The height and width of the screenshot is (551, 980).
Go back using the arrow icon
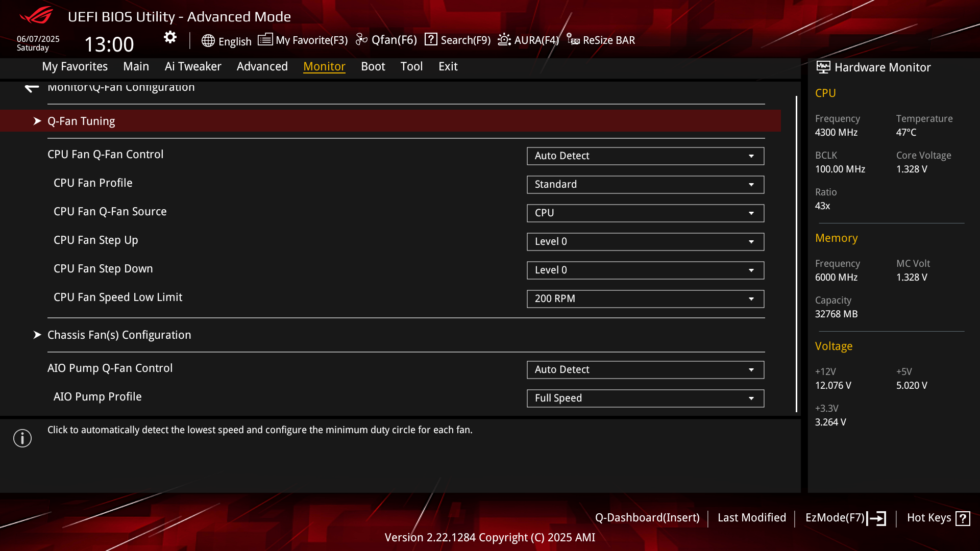(x=32, y=88)
